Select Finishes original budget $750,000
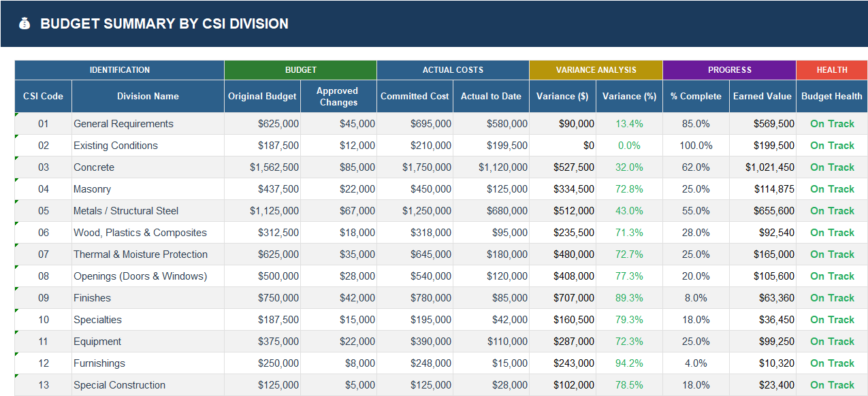Image resolution: width=868 pixels, height=396 pixels. tap(262, 298)
